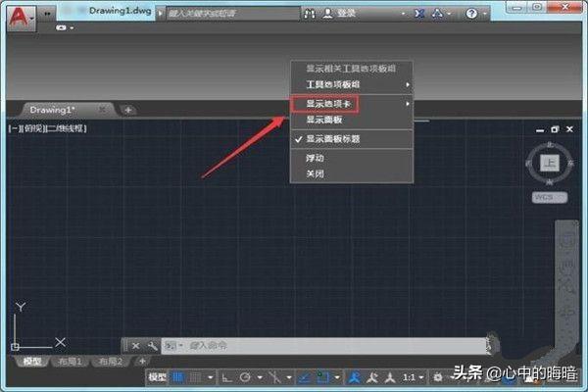Image resolution: width=588 pixels, height=392 pixels.
Task: Click the ViewCube top face '上'
Action: pyautogui.click(x=552, y=164)
